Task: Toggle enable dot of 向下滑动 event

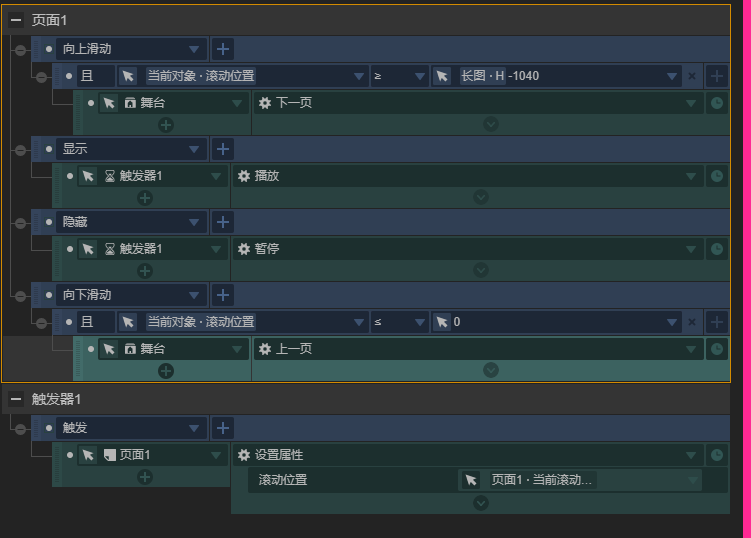Action: 48,295
